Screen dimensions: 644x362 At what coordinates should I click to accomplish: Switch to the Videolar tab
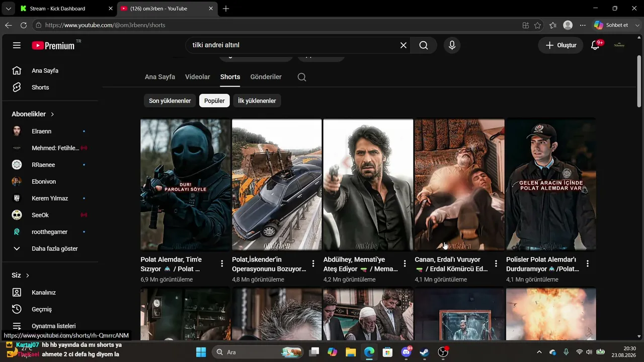(x=198, y=77)
